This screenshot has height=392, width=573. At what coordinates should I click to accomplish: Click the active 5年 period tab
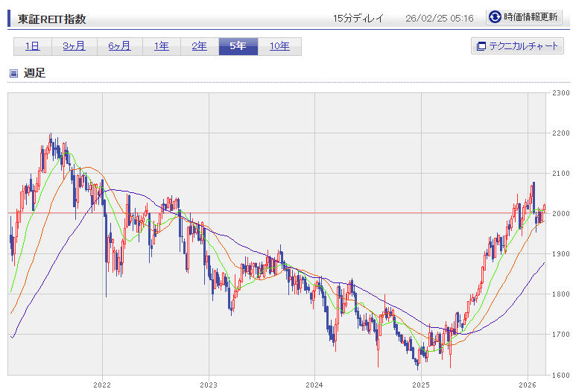238,46
